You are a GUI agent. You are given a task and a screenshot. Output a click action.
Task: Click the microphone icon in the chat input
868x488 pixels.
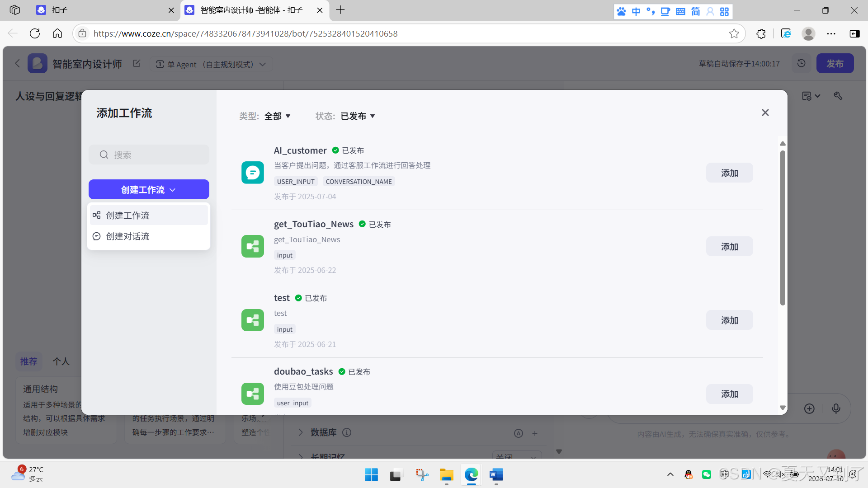(836, 408)
